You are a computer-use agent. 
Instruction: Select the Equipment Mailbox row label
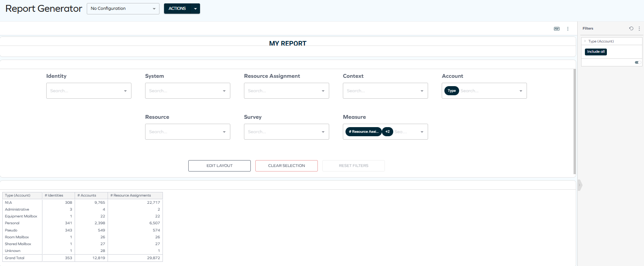point(21,216)
